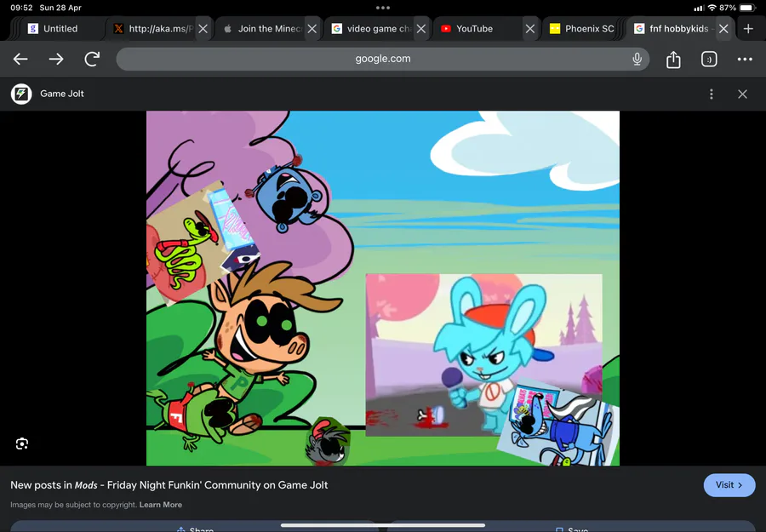Open the browser more options menu
This screenshot has height=532, width=766.
coord(745,59)
